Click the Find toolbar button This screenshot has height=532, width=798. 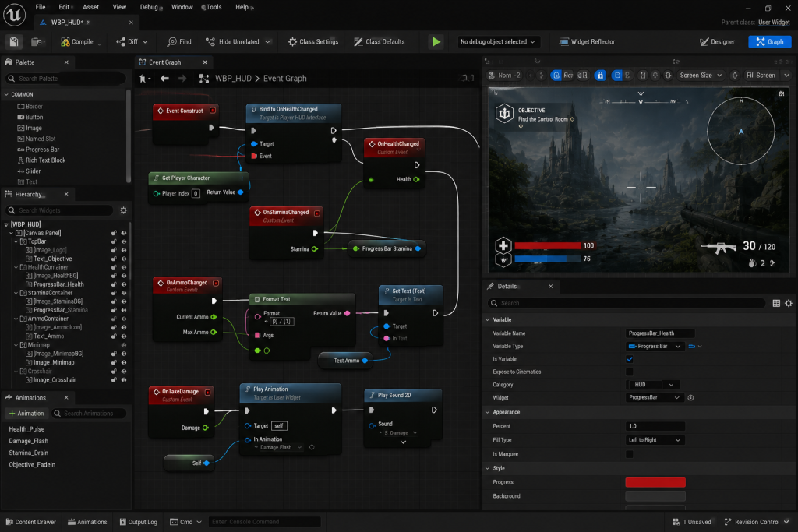[x=179, y=42]
